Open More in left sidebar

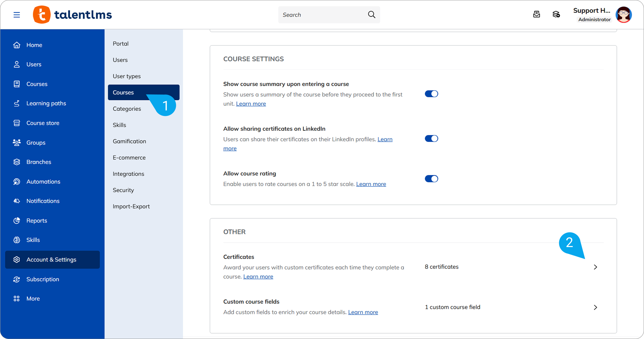click(x=33, y=298)
